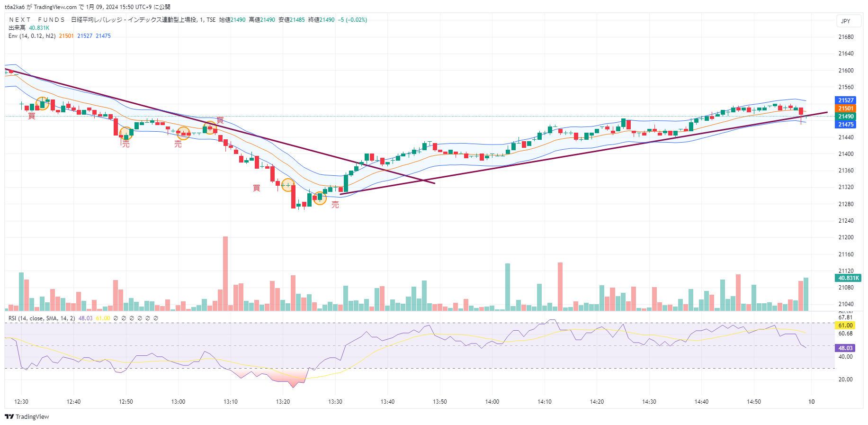This screenshot has width=868, height=425.
Task: Click the orange circle marker near 12:34
Action: [42, 103]
